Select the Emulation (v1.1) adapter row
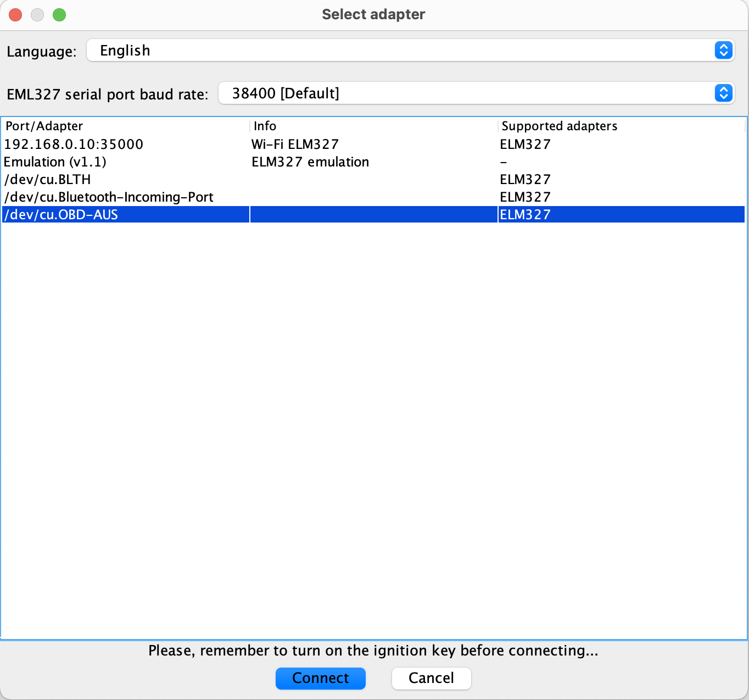This screenshot has width=749, height=700. pos(373,162)
